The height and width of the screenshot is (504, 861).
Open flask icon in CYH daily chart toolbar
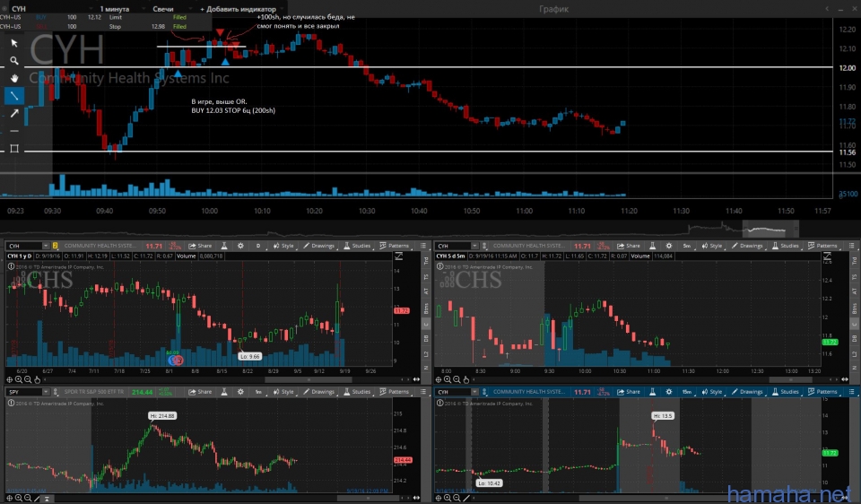(x=224, y=246)
